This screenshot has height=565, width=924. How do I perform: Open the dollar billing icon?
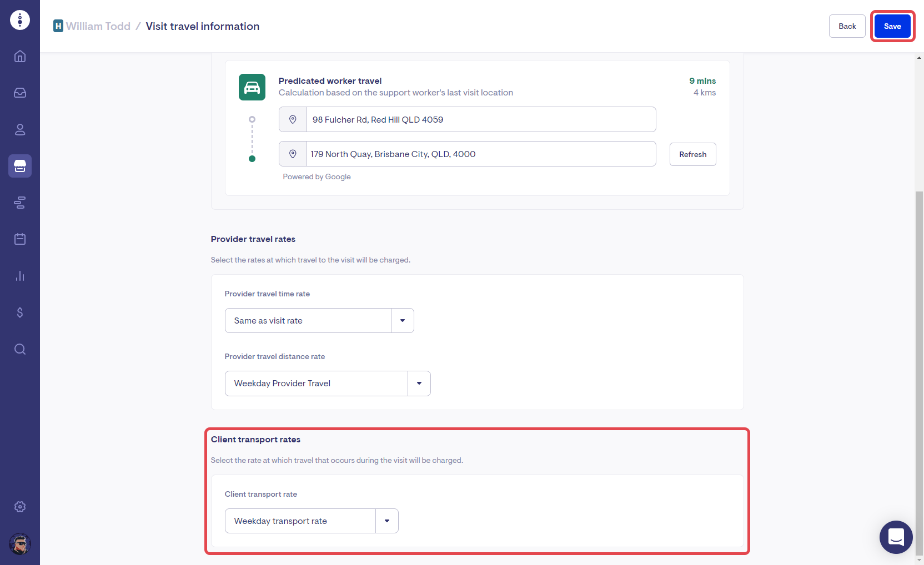click(20, 312)
